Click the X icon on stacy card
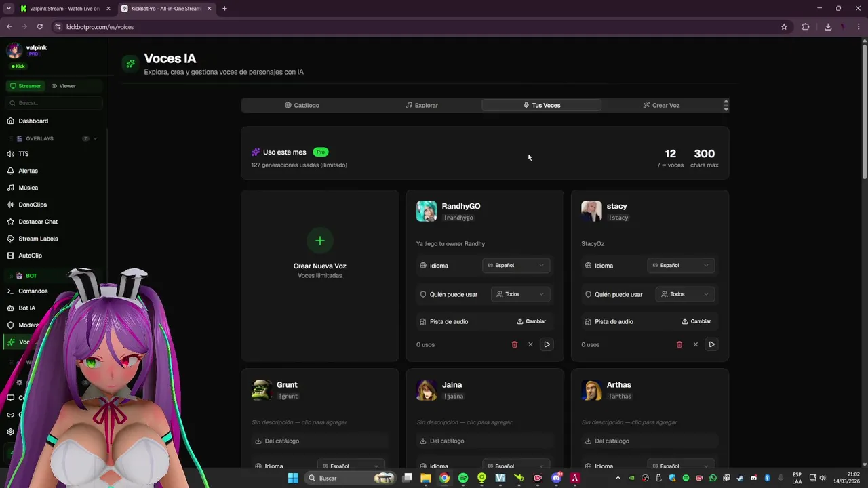The image size is (868, 488). pos(695,344)
